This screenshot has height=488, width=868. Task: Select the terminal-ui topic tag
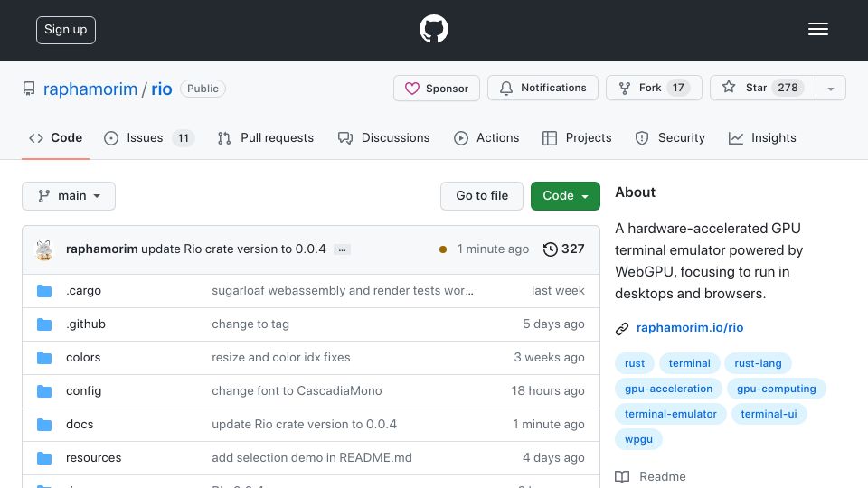coord(769,414)
